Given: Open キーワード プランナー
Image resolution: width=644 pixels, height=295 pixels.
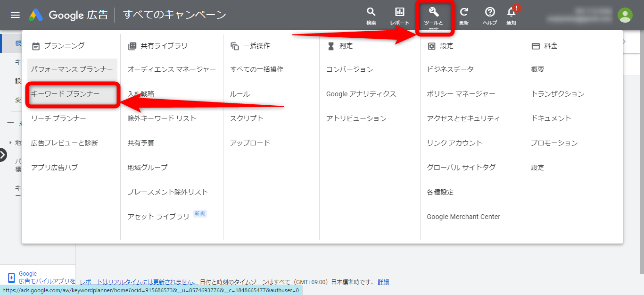Looking at the screenshot, I should [x=72, y=94].
